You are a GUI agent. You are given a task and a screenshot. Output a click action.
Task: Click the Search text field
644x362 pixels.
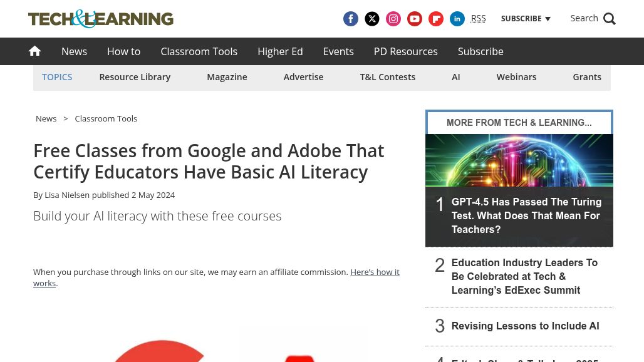(584, 18)
